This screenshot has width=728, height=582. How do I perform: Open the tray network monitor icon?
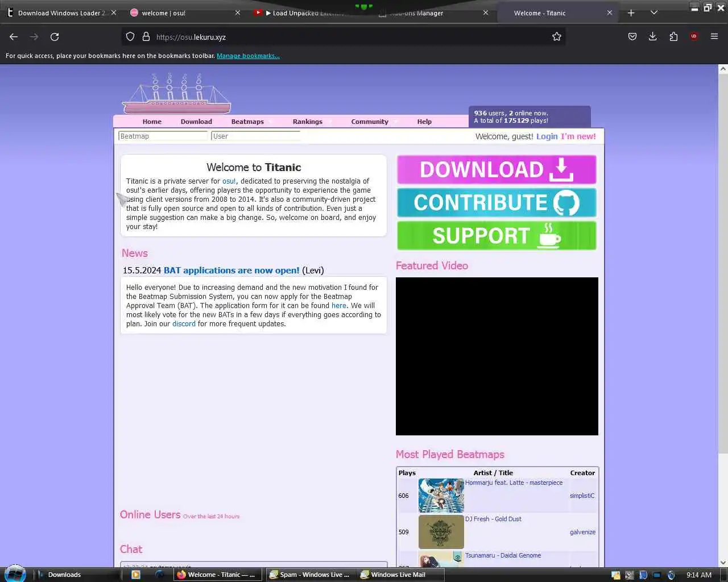point(657,575)
